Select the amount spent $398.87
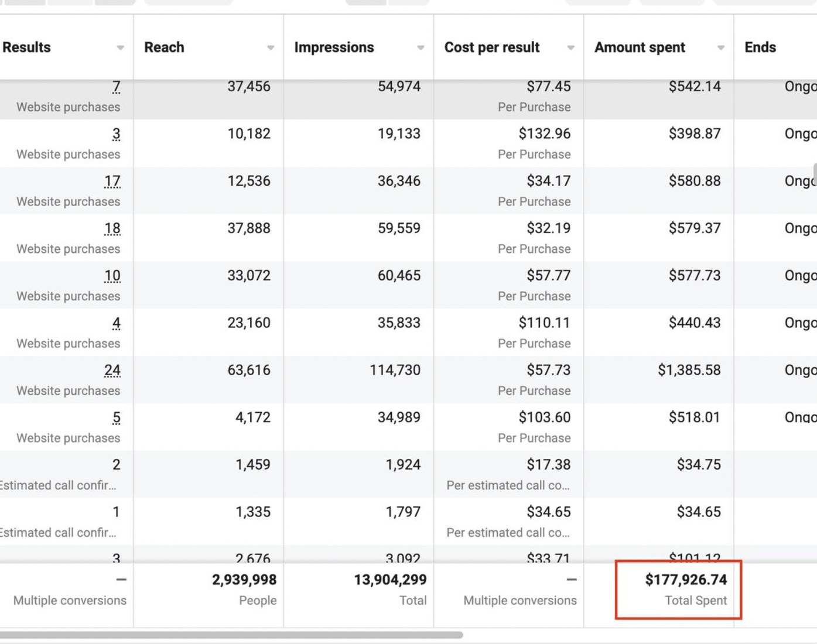Image resolution: width=817 pixels, height=644 pixels. (695, 134)
